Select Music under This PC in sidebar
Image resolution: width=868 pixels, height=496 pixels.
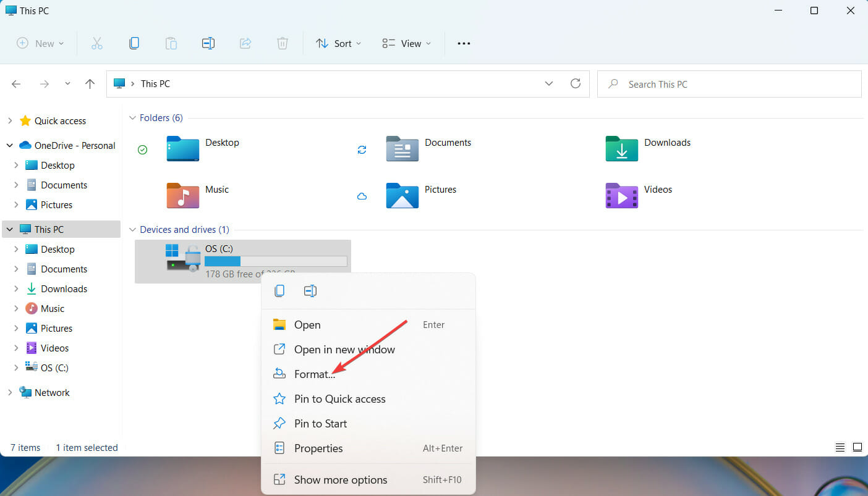53,308
